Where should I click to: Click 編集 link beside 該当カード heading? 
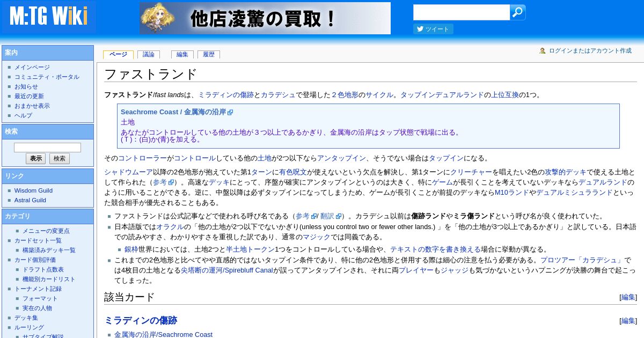628,297
